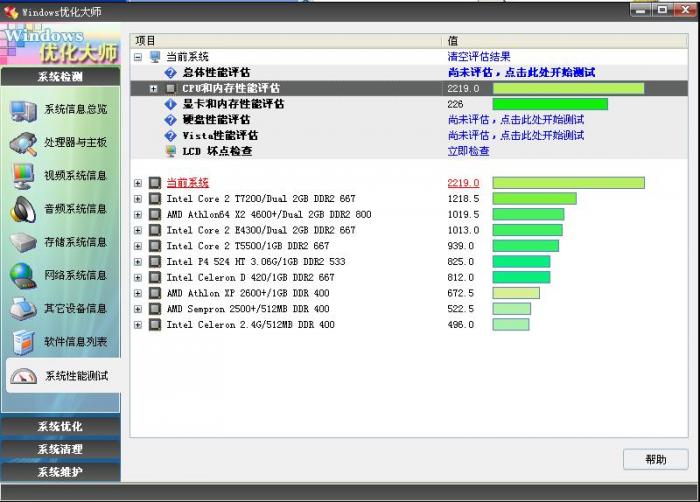This screenshot has width=700, height=502.
Task: Open the 音频系统信息 speaker icon
Action: [23, 209]
